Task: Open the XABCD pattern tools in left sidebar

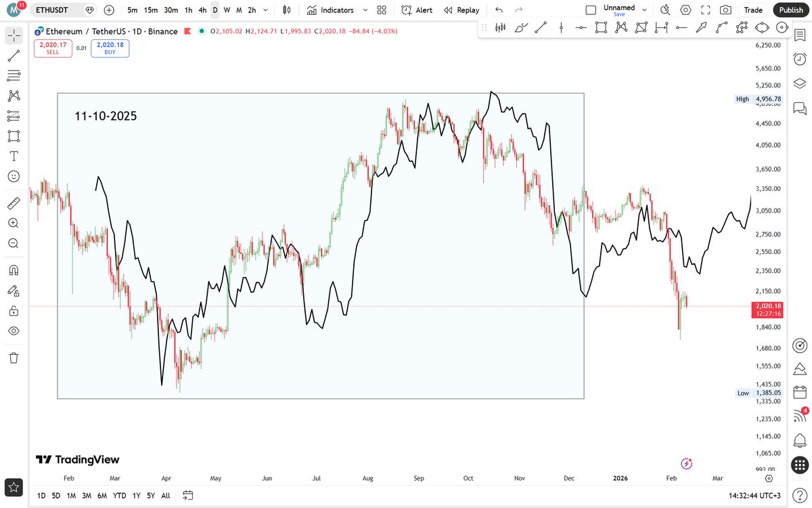Action: pyautogui.click(x=14, y=96)
